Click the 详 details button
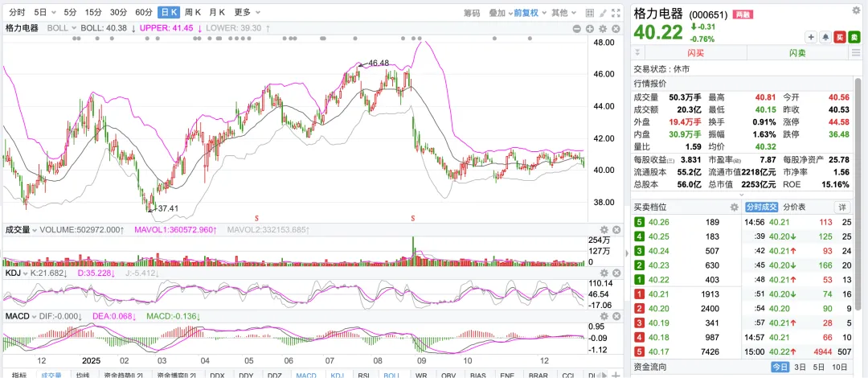The height and width of the screenshot is (378, 868). [842, 207]
